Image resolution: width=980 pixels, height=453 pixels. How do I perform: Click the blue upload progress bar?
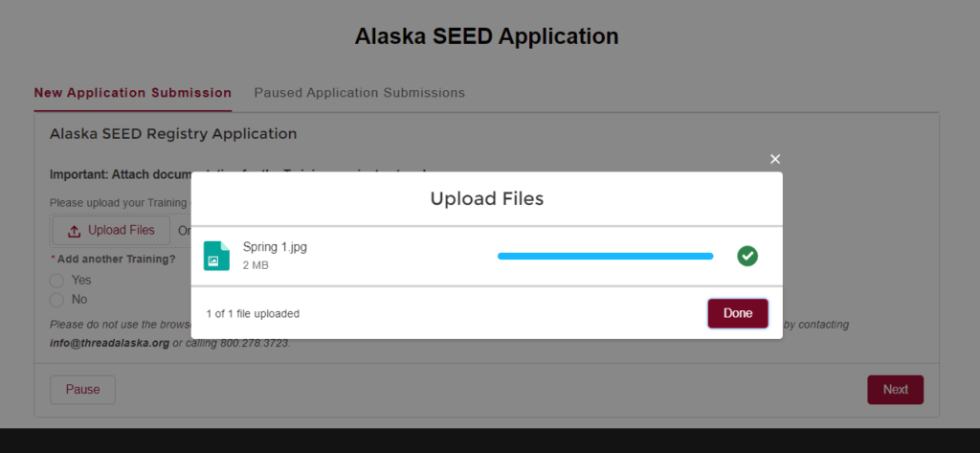[x=605, y=256]
